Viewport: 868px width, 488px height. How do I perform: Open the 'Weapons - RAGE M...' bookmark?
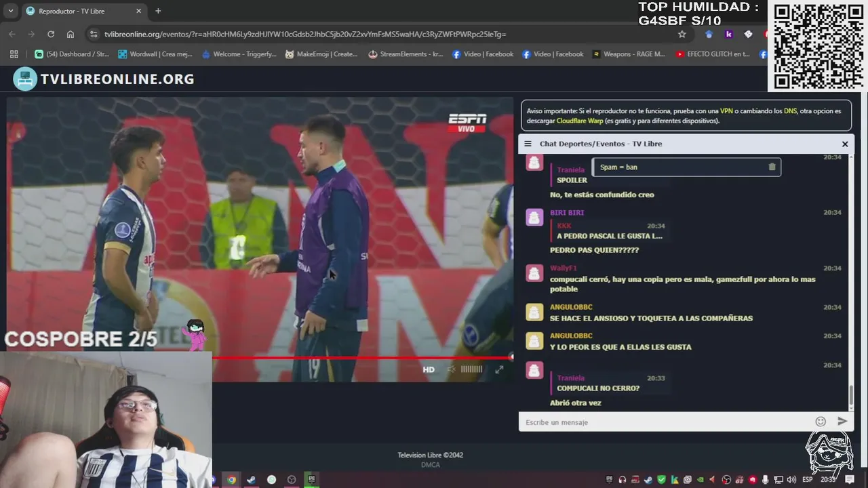pos(629,54)
